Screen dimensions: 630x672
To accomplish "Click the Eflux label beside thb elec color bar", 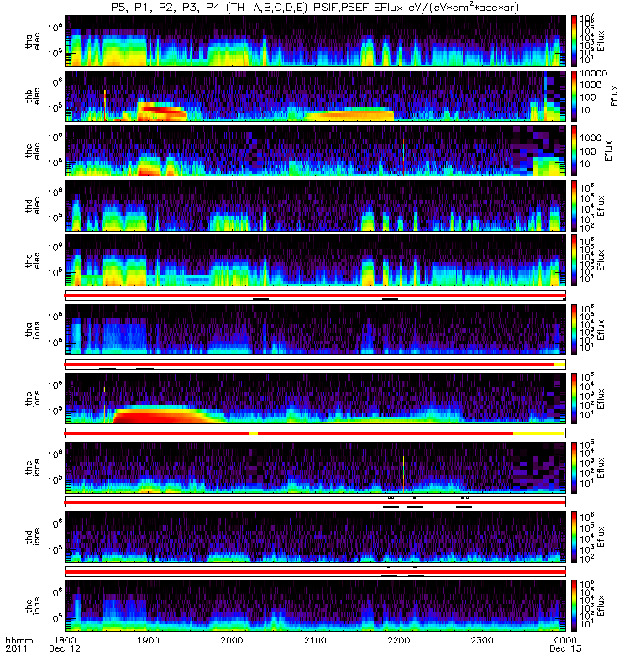I will click(615, 96).
